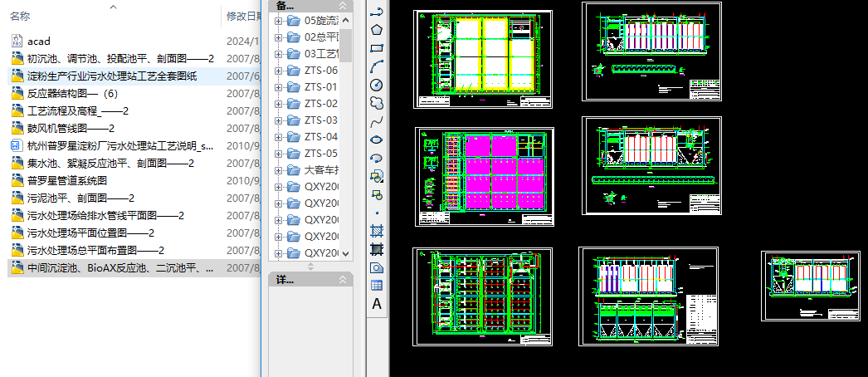Select file 淀粉生产行业污水处理站工艺全套图纸
This screenshot has width=868, height=377.
112,76
